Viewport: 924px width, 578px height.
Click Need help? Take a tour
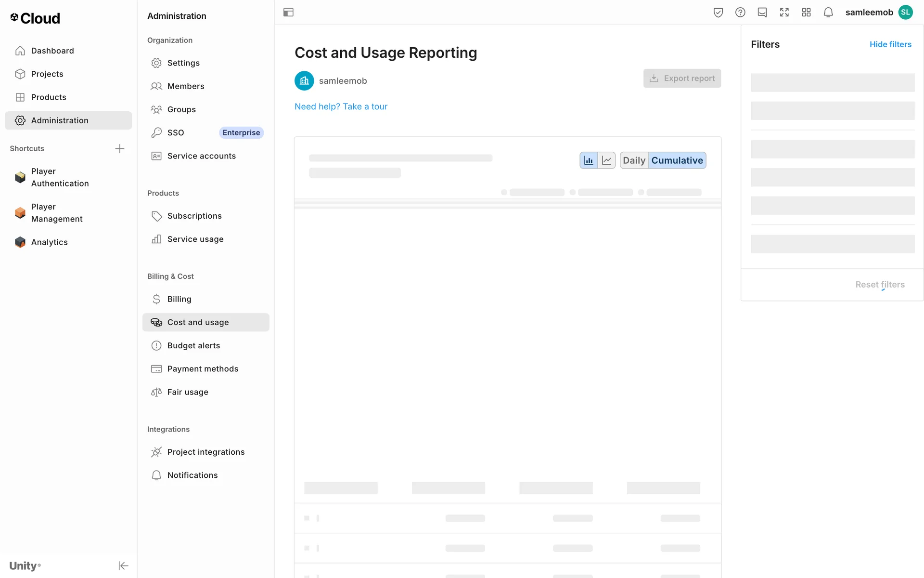341,106
